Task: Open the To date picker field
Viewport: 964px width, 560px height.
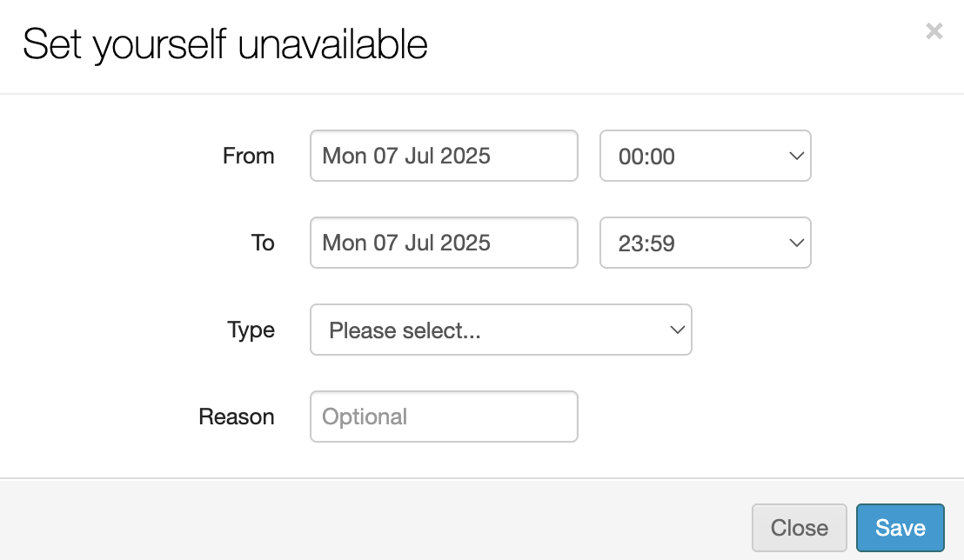Action: coord(444,243)
